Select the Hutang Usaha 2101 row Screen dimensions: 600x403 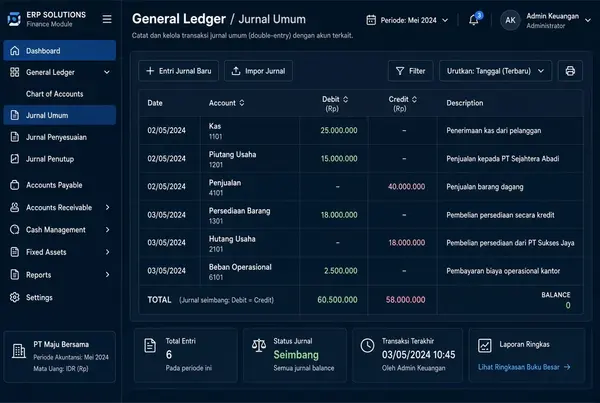coord(361,243)
